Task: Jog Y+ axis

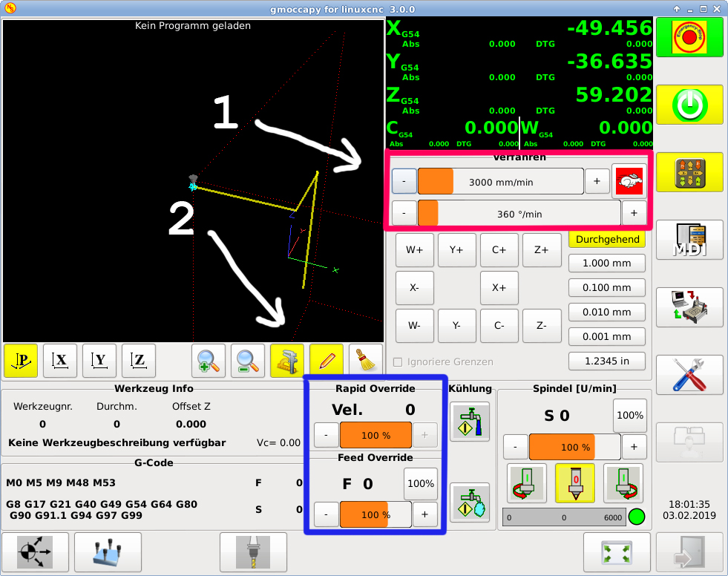Action: 457,250
